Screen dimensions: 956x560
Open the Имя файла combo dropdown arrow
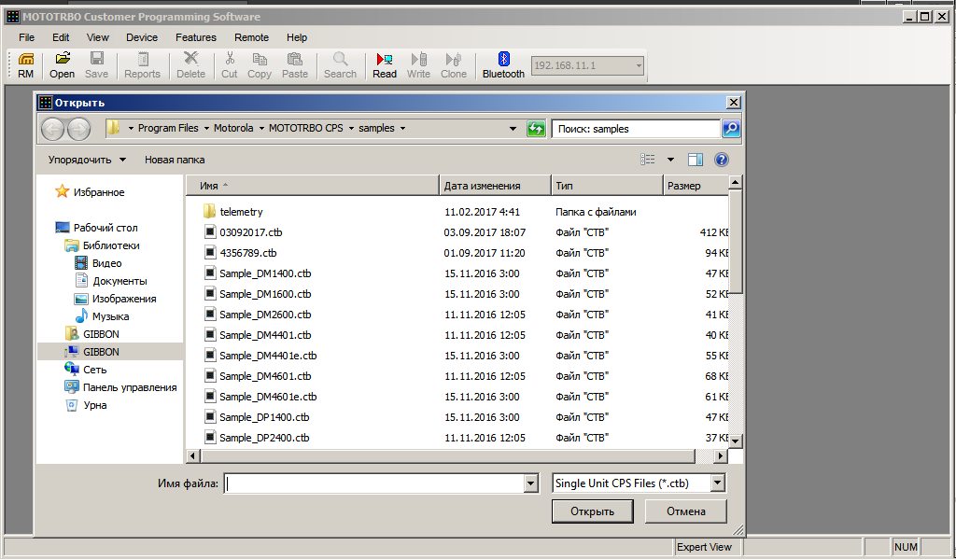(x=530, y=483)
